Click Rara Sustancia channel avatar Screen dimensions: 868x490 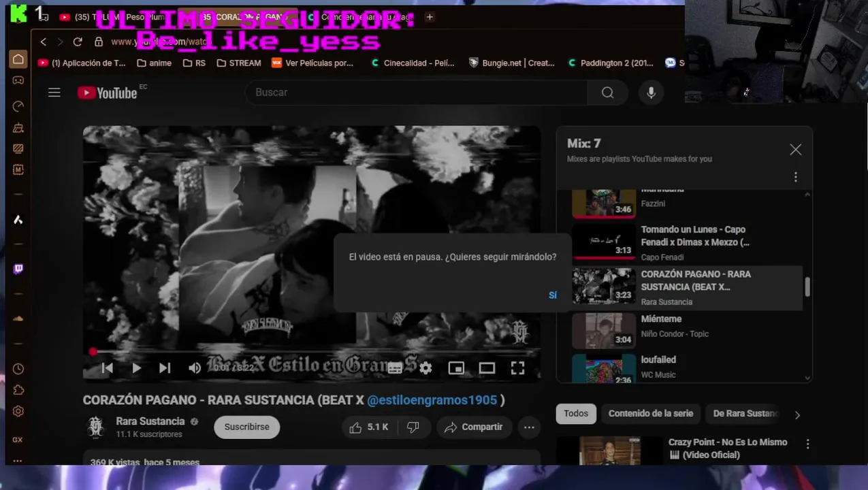pyautogui.click(x=96, y=427)
